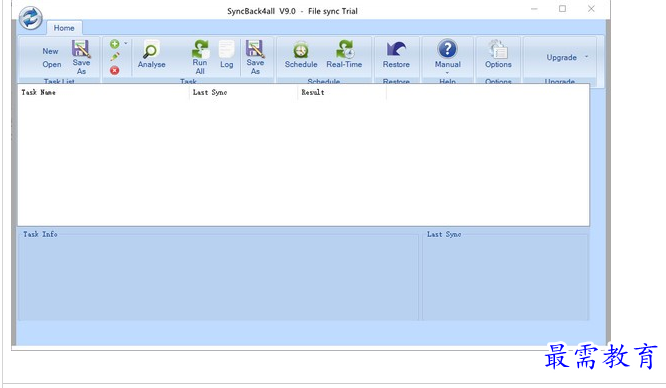Viewport: 666px width, 388px height.
Task: Edit the task with the pencil icon
Action: tap(115, 57)
